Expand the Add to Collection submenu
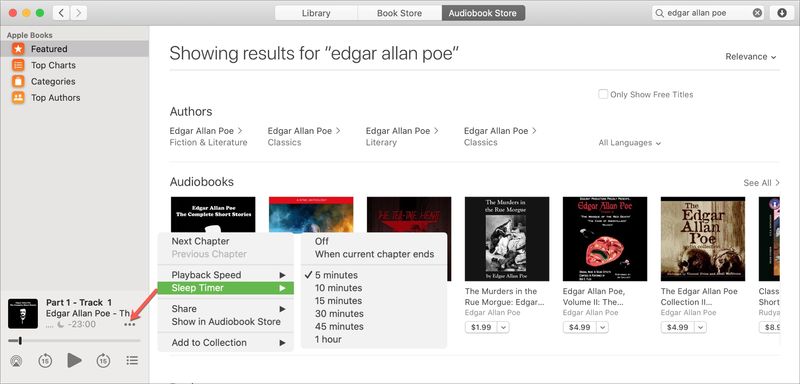This screenshot has height=384, width=800. (226, 343)
